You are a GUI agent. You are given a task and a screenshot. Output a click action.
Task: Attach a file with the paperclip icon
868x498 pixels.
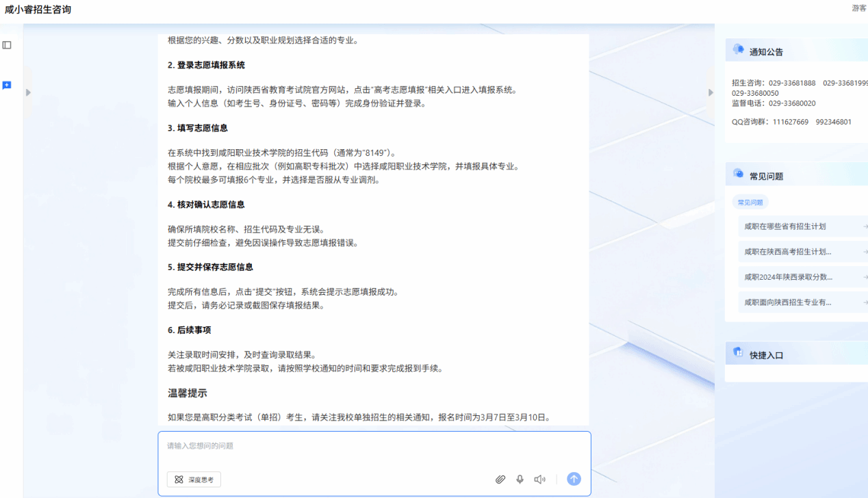pos(500,480)
